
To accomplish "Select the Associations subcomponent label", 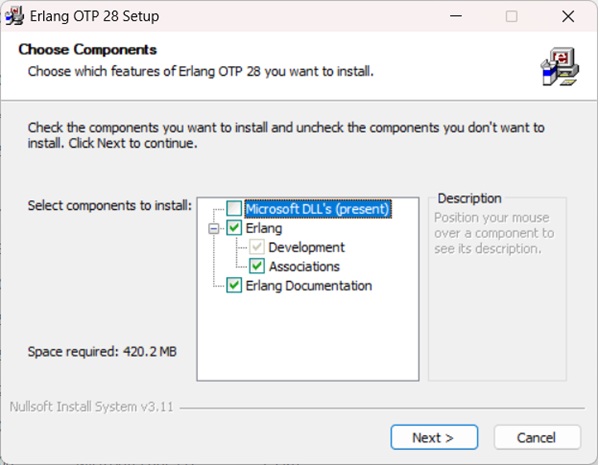I will point(304,266).
